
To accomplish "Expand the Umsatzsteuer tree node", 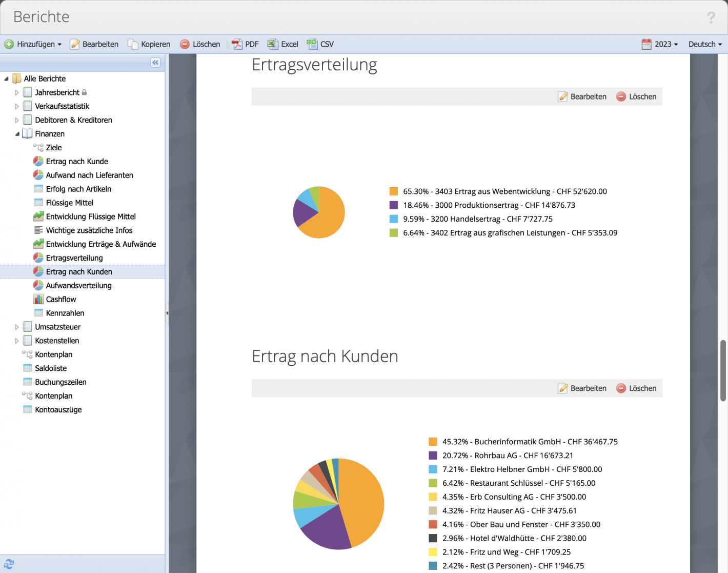I will pyautogui.click(x=16, y=327).
